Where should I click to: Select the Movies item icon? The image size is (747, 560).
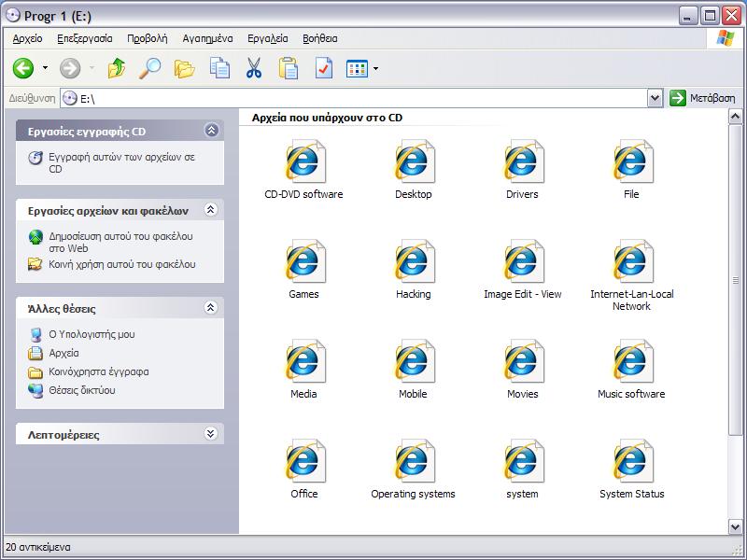[523, 361]
